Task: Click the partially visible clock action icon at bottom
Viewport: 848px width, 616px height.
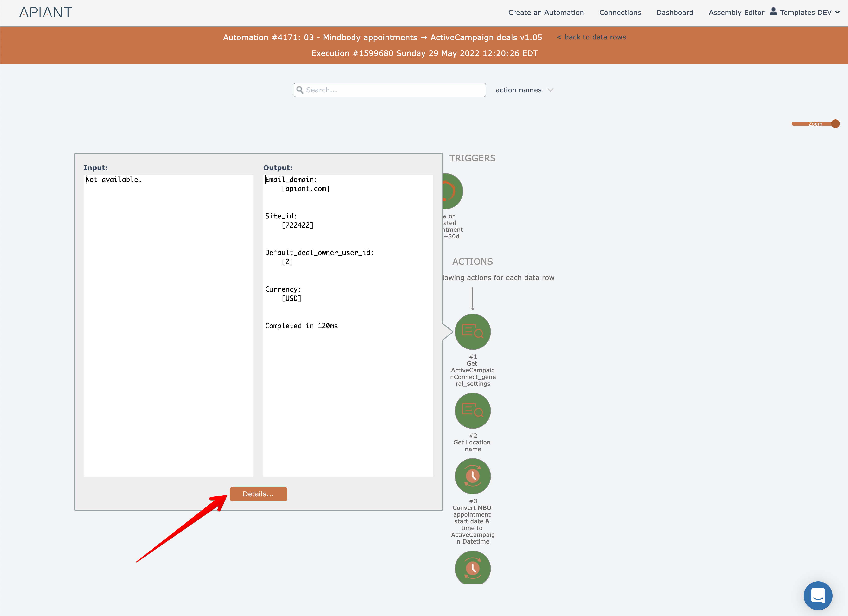Action: (x=473, y=568)
